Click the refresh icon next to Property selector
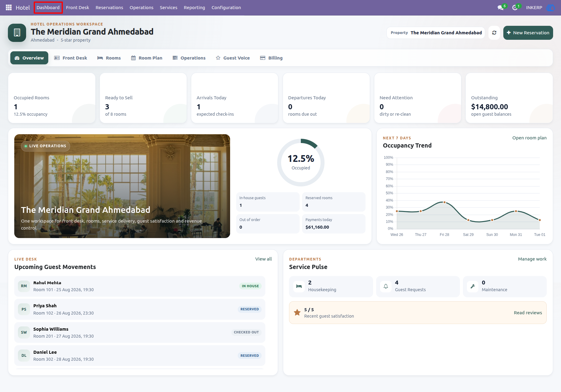 coord(494,33)
